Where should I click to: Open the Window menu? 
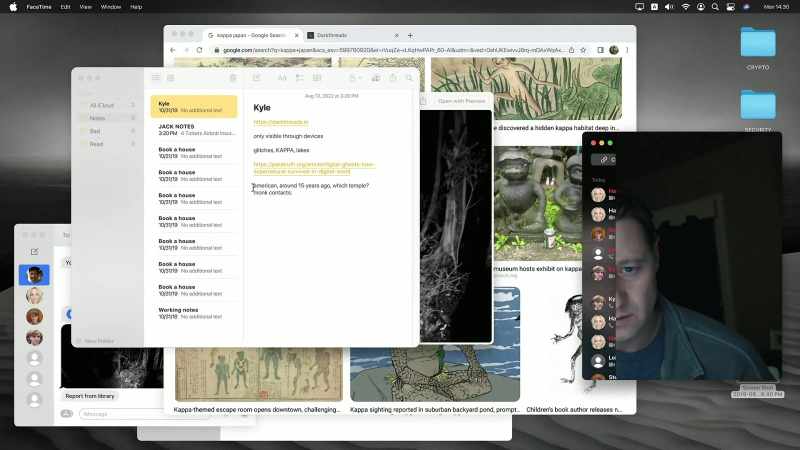[x=111, y=7]
